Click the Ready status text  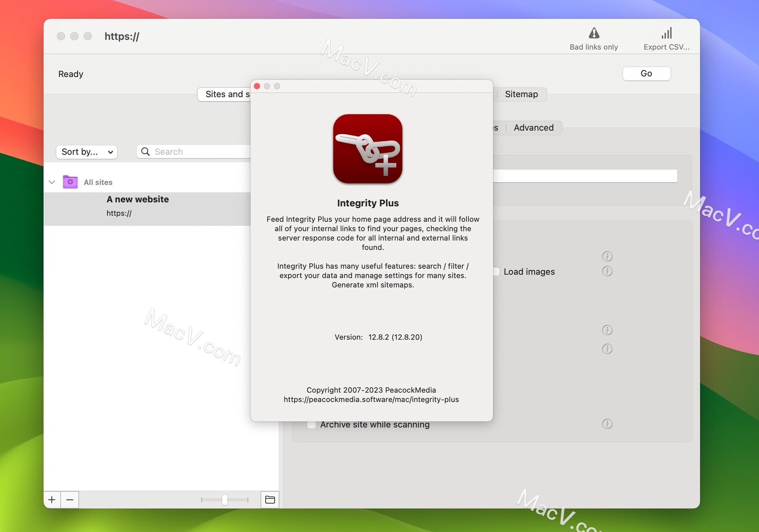click(71, 74)
